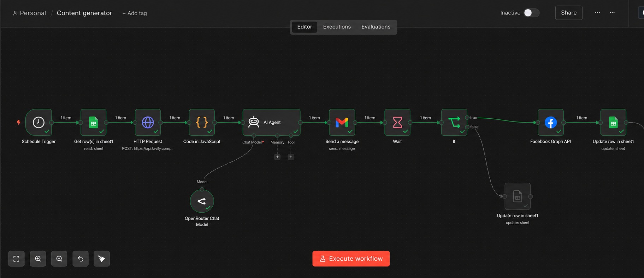644x278 pixels.
Task: Click the reset zoom arrow button
Action: 81,259
